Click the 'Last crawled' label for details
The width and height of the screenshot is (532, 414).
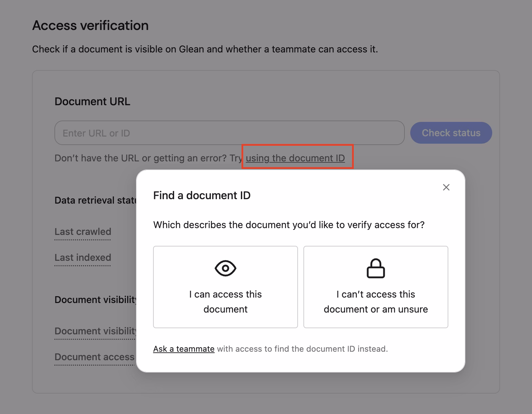pos(82,232)
